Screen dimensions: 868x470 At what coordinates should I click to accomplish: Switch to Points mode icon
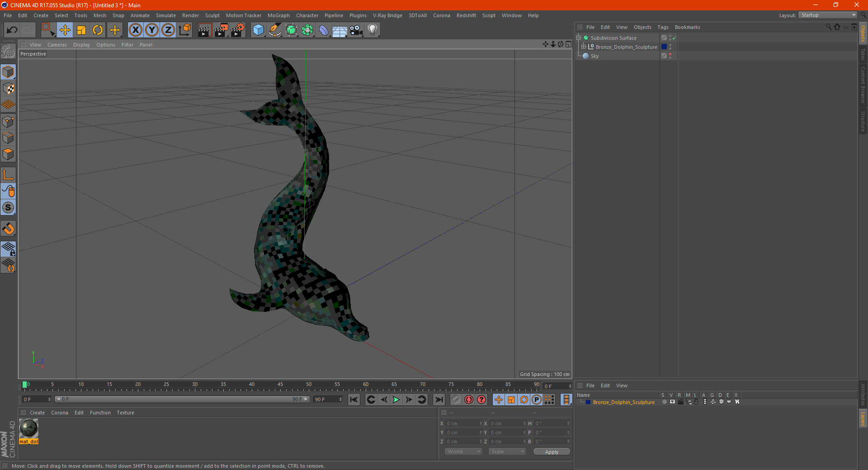pyautogui.click(x=8, y=122)
